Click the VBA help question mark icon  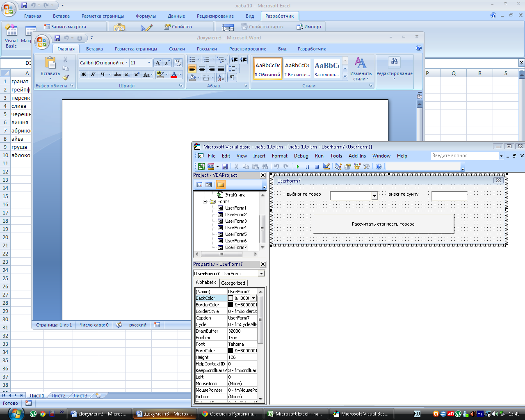379,167
